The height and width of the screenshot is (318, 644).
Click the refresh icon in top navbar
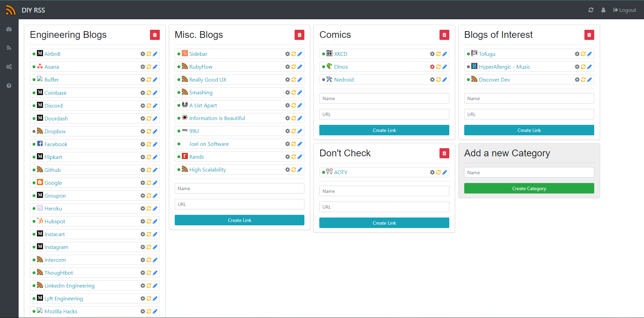click(x=591, y=10)
